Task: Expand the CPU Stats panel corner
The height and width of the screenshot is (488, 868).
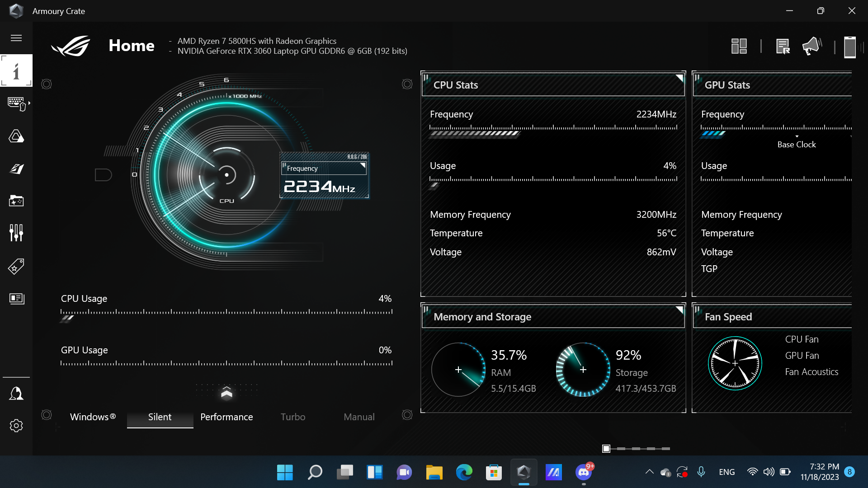Action: click(679, 78)
